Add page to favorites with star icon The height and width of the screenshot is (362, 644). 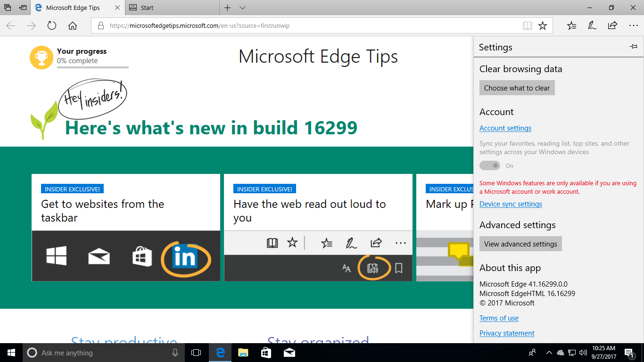543,26
